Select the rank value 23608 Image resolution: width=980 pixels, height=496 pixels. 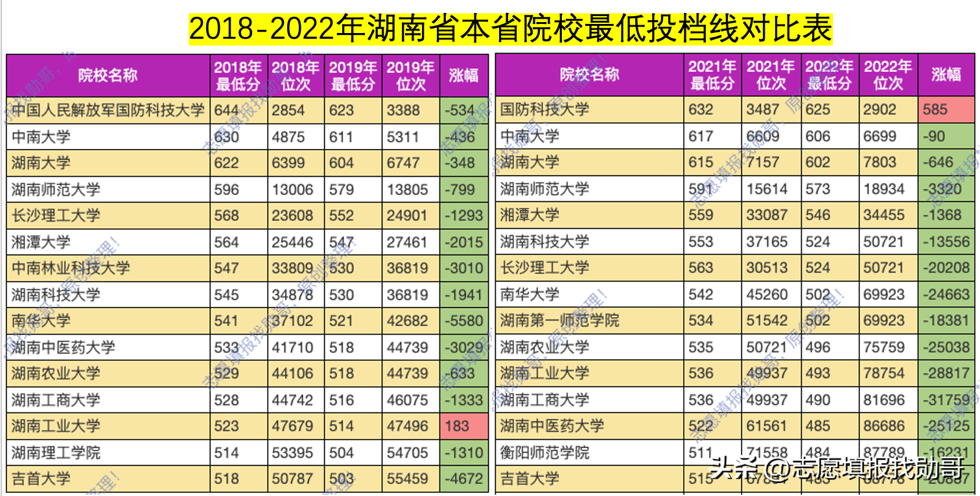pyautogui.click(x=292, y=216)
